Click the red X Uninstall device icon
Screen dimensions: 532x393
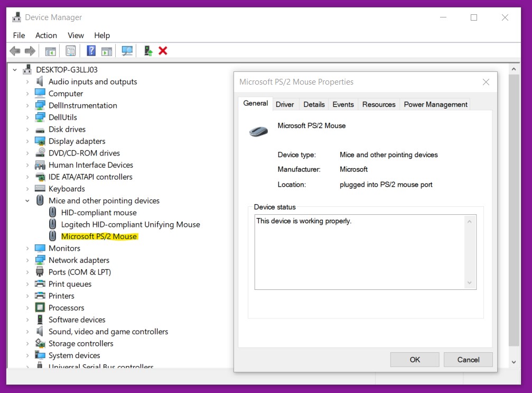pyautogui.click(x=163, y=51)
